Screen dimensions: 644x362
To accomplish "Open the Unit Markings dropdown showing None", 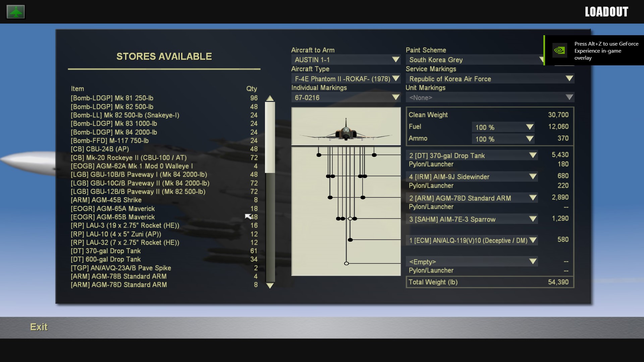I will (x=490, y=98).
